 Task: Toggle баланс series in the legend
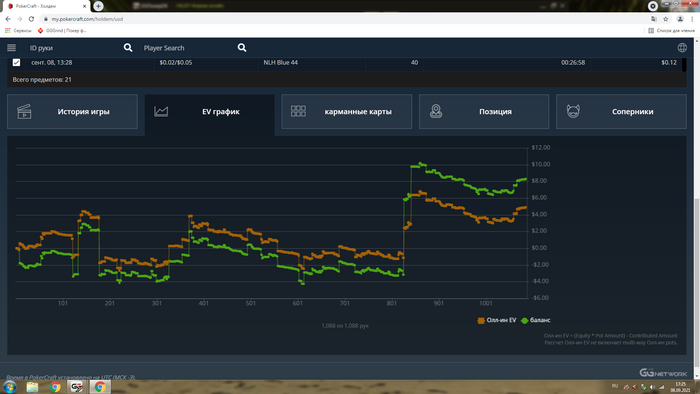536,320
